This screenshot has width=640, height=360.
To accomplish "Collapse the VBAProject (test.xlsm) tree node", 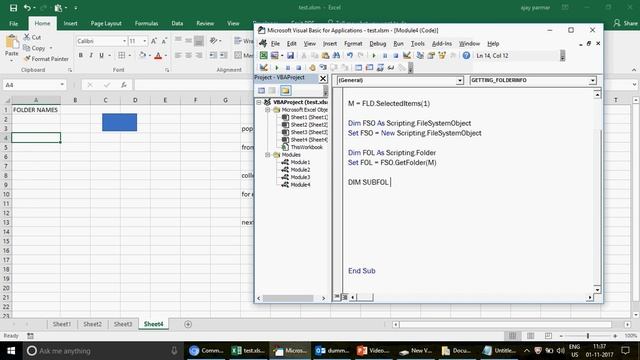I will click(259, 102).
